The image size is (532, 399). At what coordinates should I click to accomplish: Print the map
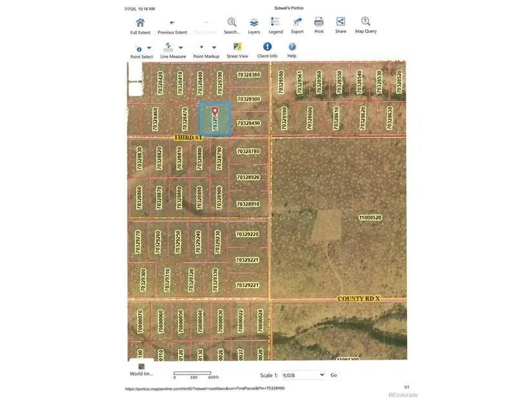coord(319,23)
